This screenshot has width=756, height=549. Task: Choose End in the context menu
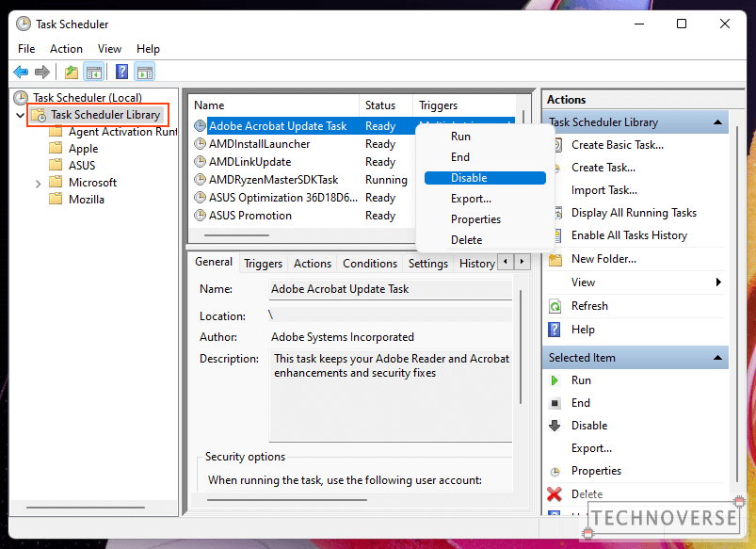click(x=485, y=157)
